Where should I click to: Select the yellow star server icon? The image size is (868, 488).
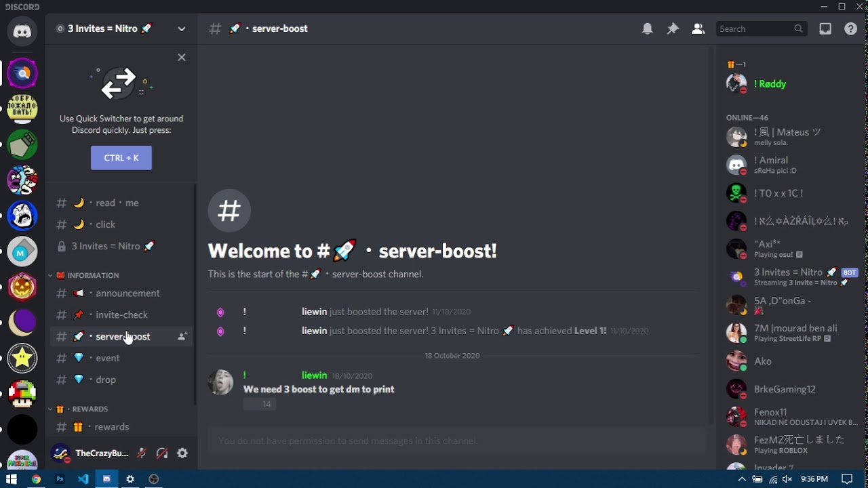[x=22, y=359]
